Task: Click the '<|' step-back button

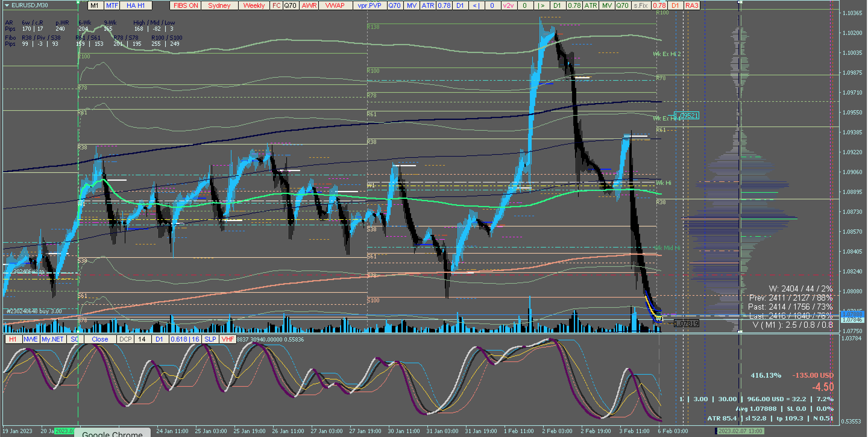Action: tap(476, 5)
